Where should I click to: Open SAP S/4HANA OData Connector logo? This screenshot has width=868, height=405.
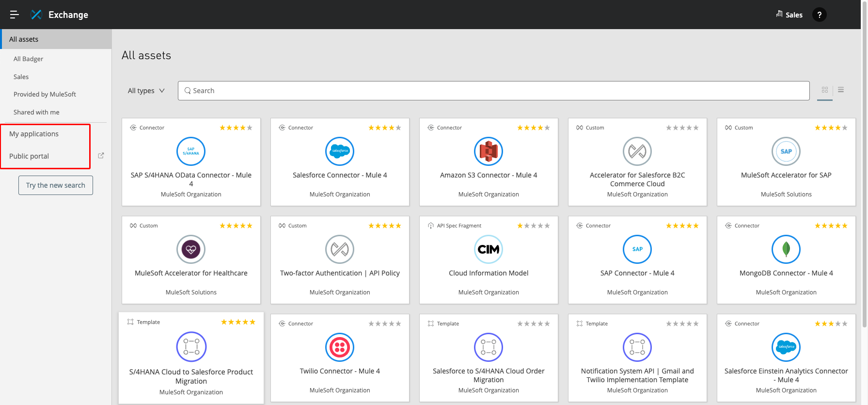click(191, 151)
